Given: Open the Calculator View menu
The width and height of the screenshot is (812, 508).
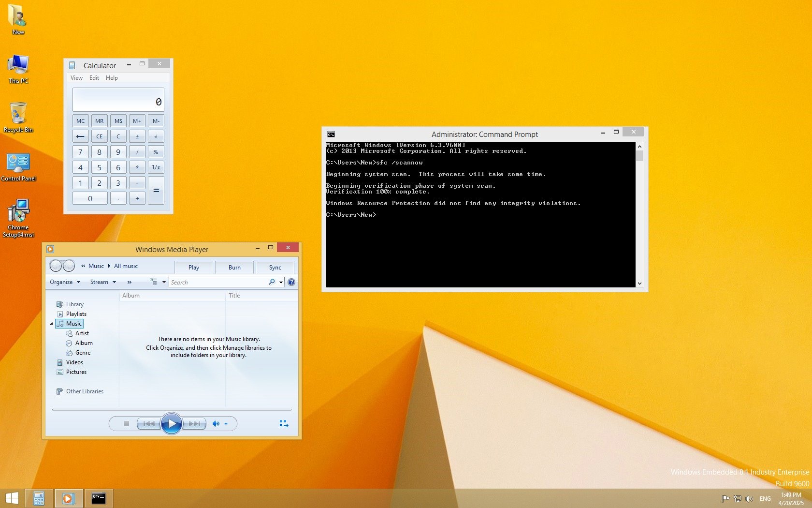Looking at the screenshot, I should point(76,78).
